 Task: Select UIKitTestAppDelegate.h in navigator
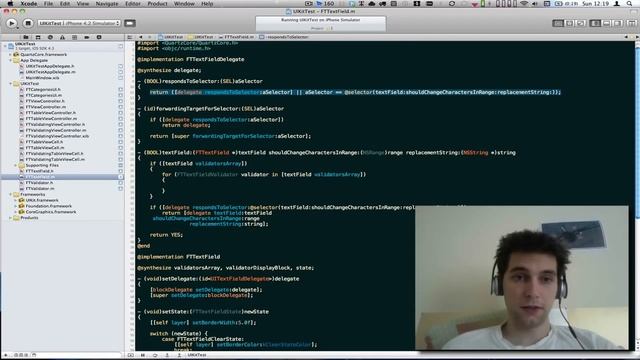(x=50, y=66)
